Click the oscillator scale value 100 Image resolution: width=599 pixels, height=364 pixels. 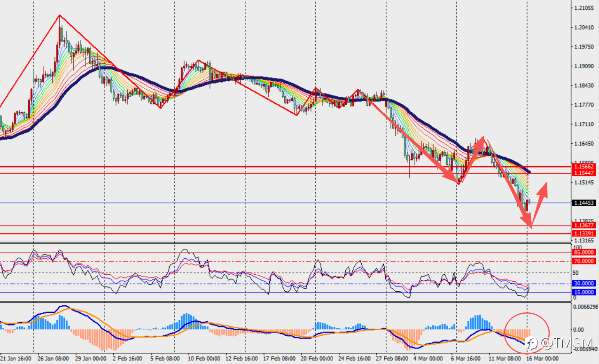pyautogui.click(x=577, y=247)
